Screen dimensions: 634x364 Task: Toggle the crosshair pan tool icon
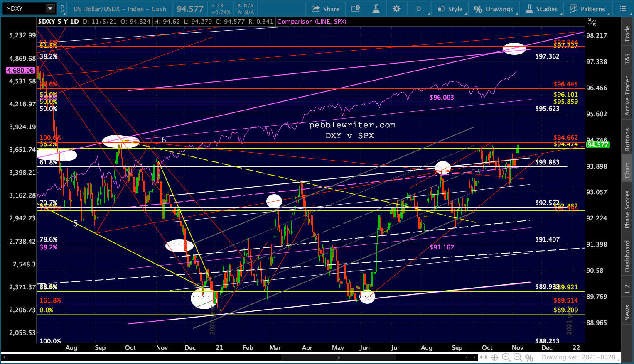(x=494, y=357)
